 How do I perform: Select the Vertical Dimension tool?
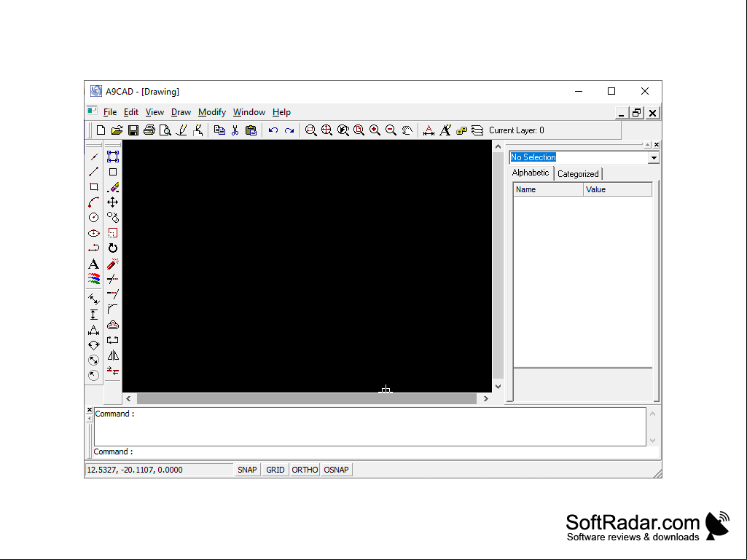point(94,315)
